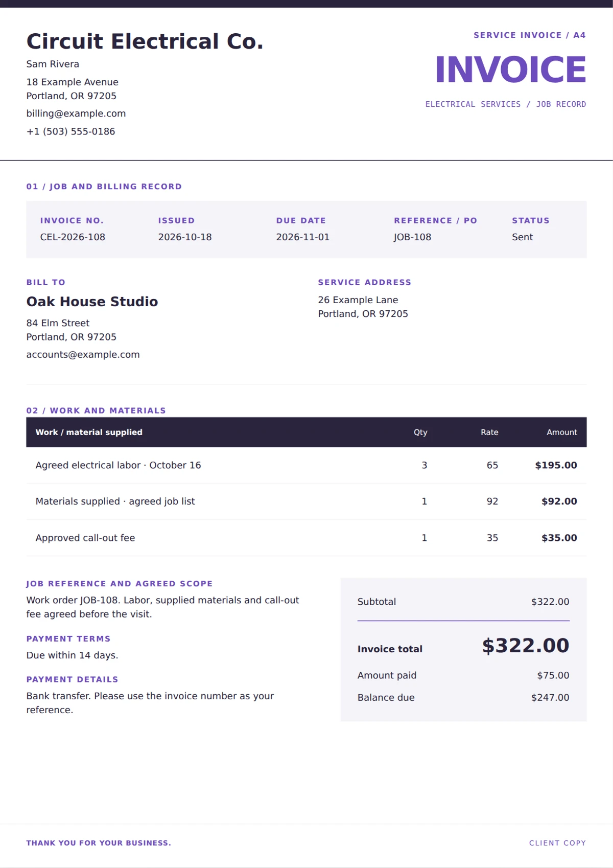This screenshot has height=868, width=613.
Task: Click the JOB REFERENCE AND AGREED SCOPE heading
Action: [x=120, y=584]
